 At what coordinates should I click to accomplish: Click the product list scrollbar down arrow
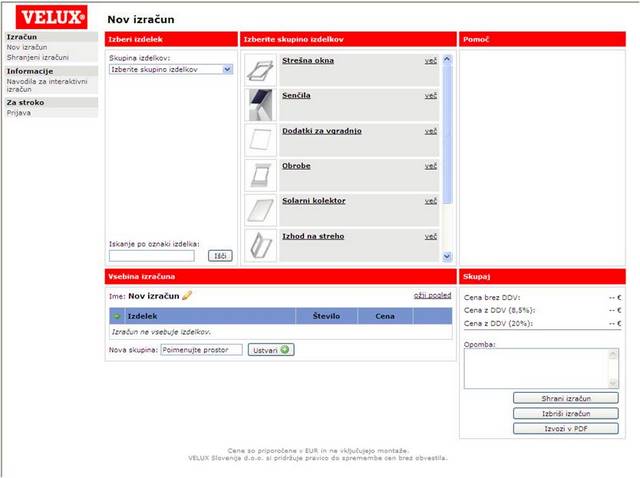[x=447, y=257]
